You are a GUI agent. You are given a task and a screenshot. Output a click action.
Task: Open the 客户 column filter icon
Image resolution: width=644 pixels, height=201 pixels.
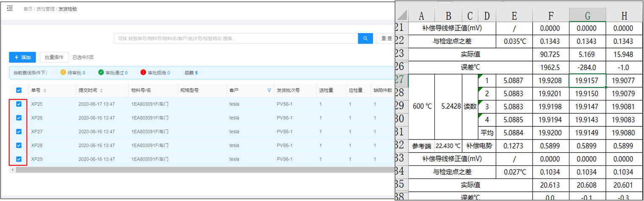[269, 90]
